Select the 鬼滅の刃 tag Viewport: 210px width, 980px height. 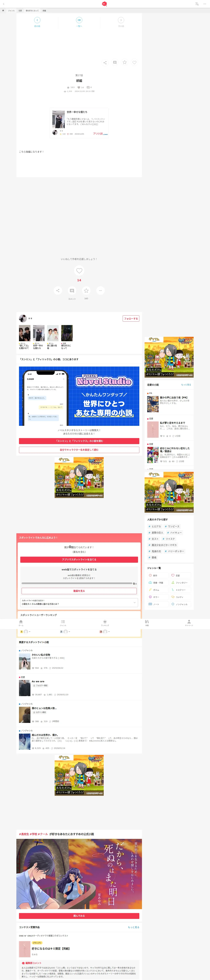[x=155, y=551]
